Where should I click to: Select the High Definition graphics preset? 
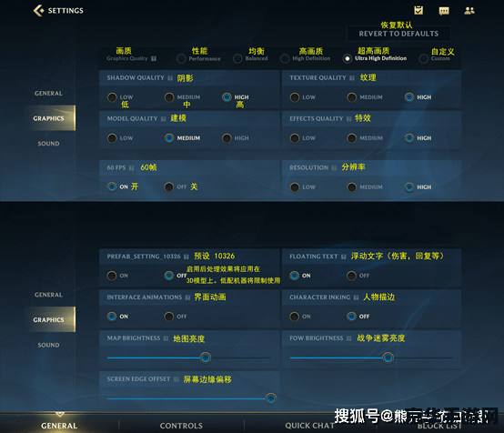pyautogui.click(x=285, y=58)
